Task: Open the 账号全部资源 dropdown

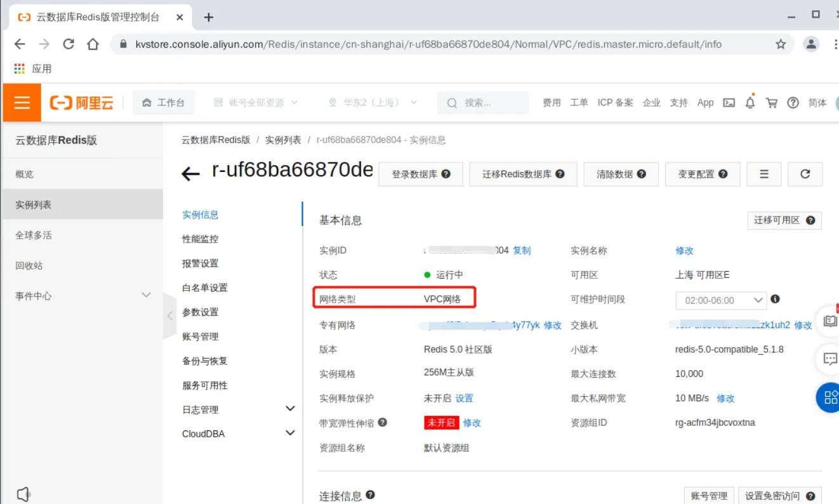Action: tap(256, 103)
